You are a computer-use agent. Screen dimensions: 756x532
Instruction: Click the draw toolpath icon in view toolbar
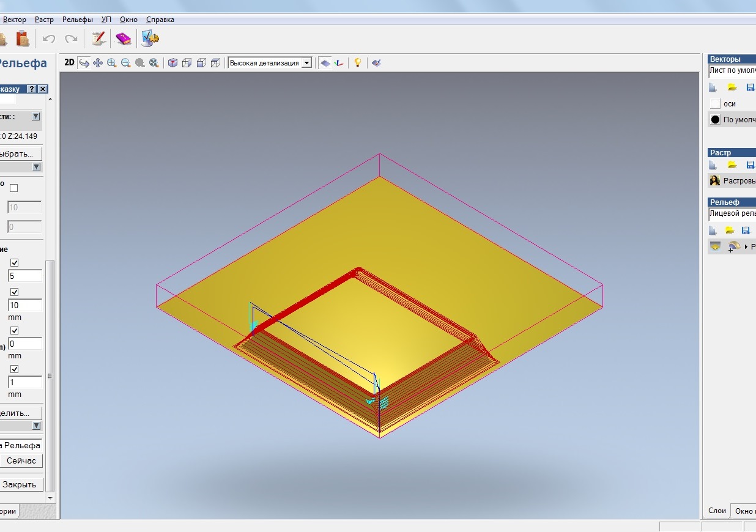[x=376, y=62]
